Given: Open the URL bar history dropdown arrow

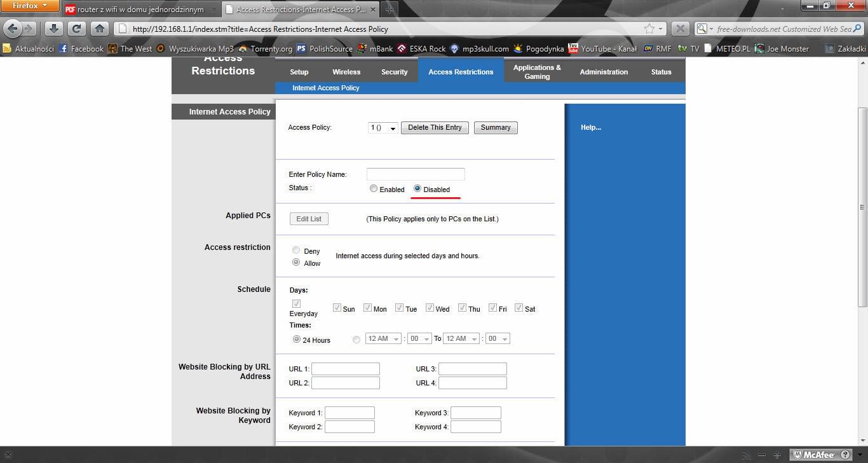Looking at the screenshot, I should click(661, 29).
